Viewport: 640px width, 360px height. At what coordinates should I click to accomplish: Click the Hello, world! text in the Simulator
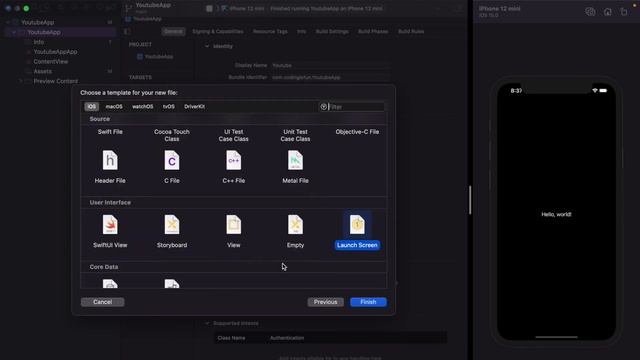pyautogui.click(x=556, y=214)
